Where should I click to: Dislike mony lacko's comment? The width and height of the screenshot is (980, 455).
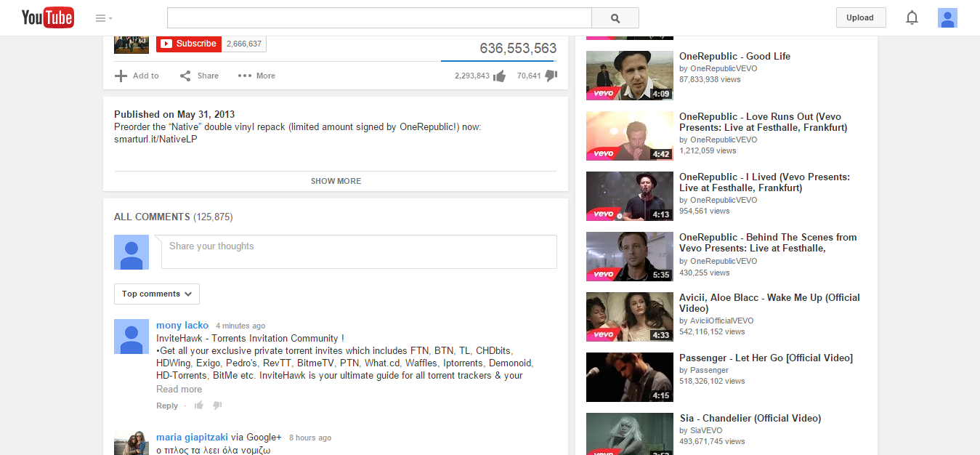[216, 406]
